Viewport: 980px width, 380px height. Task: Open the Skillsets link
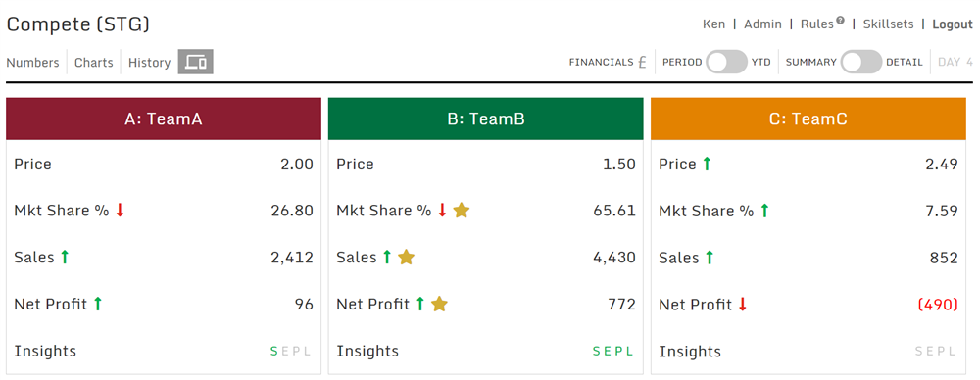888,24
